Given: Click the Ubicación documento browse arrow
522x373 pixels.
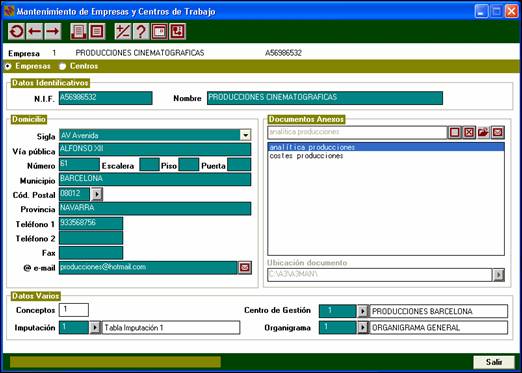Looking at the screenshot, I should 499,275.
